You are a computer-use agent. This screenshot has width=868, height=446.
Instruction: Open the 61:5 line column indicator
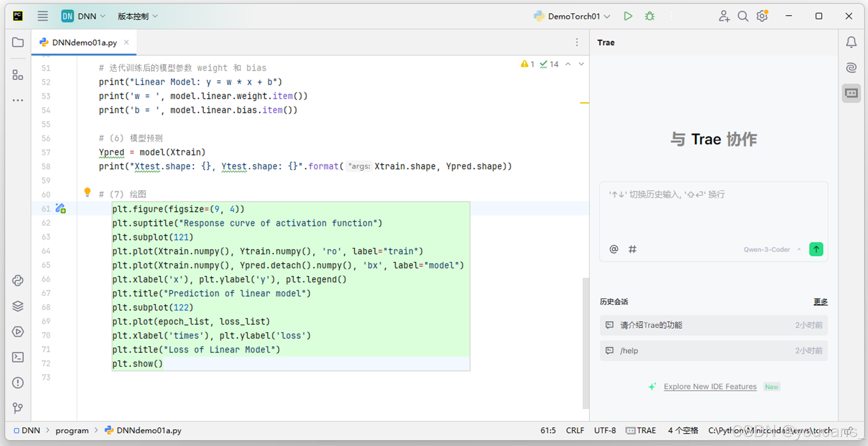point(548,430)
